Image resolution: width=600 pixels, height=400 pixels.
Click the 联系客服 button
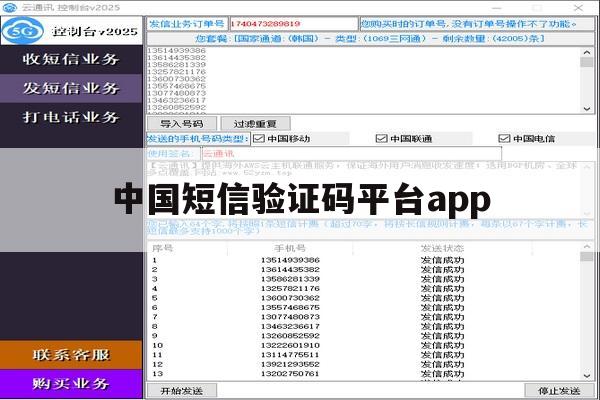[71, 355]
